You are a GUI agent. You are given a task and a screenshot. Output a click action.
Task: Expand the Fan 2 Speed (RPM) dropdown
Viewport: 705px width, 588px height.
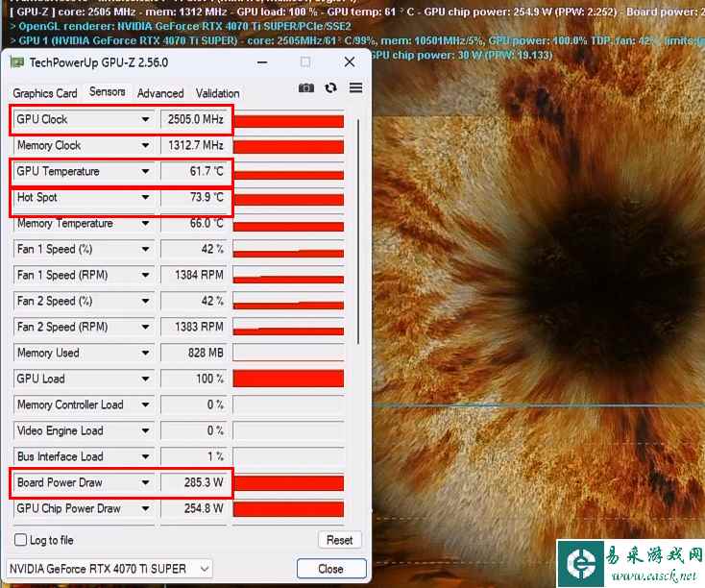145,327
